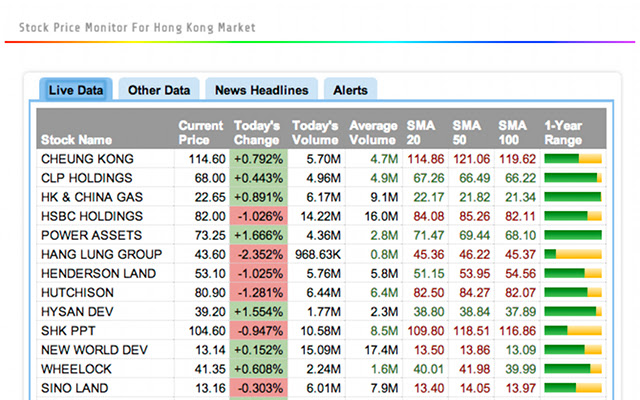Select the CLP HOLDINGS stock name

87,178
